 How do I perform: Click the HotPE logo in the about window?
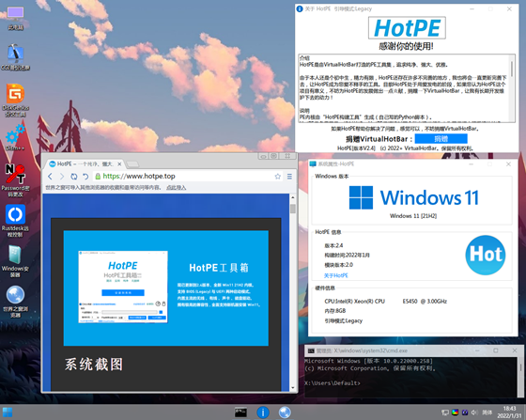tap(407, 28)
